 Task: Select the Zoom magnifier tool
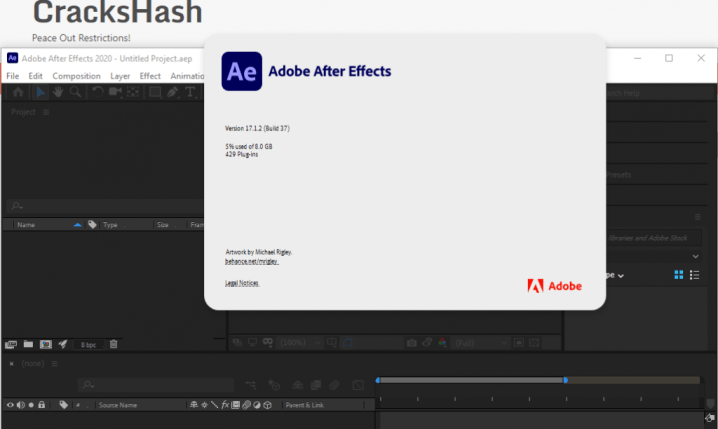click(76, 92)
